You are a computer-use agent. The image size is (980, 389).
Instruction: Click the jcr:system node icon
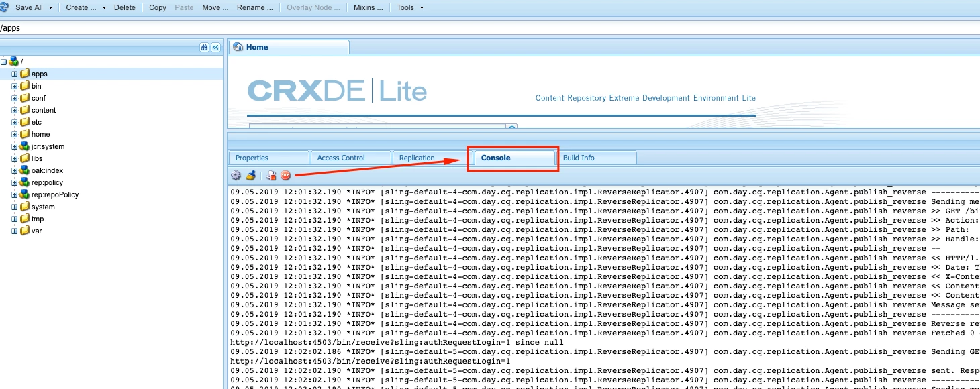[x=25, y=146]
